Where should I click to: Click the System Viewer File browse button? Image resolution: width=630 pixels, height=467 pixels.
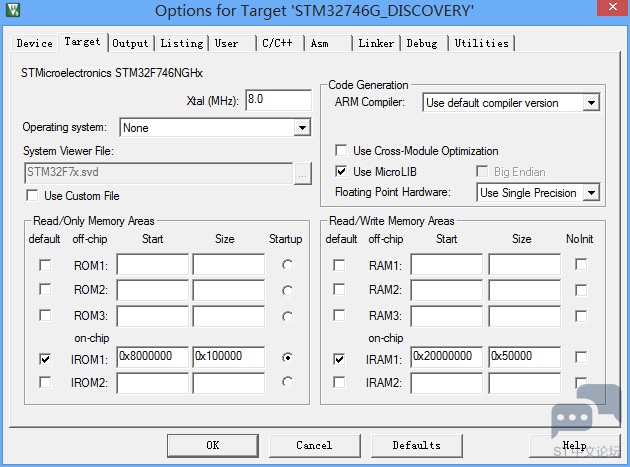[x=303, y=172]
